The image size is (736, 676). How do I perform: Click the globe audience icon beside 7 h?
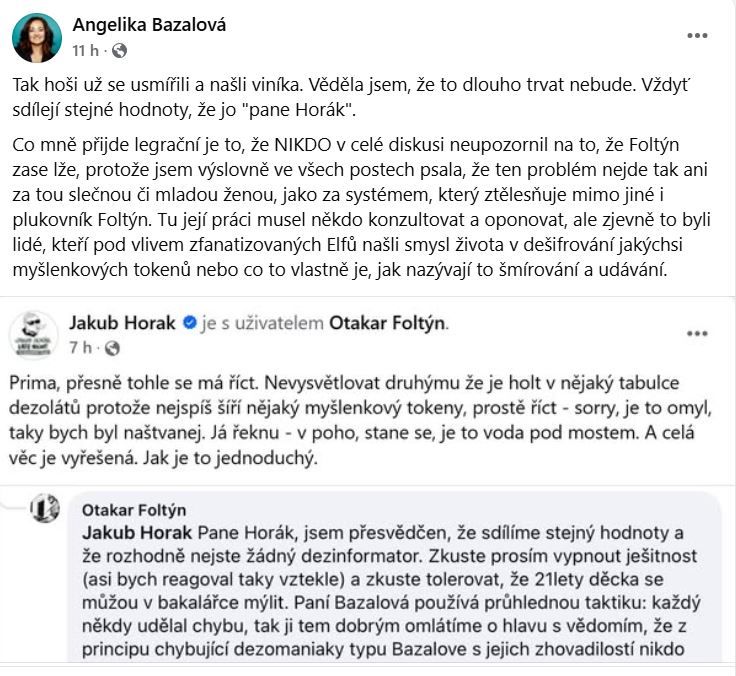click(x=112, y=348)
